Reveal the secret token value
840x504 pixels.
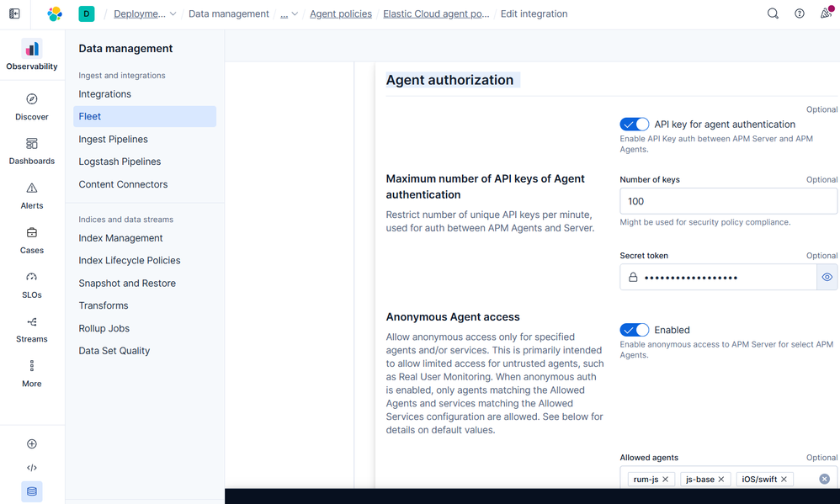pyautogui.click(x=827, y=278)
